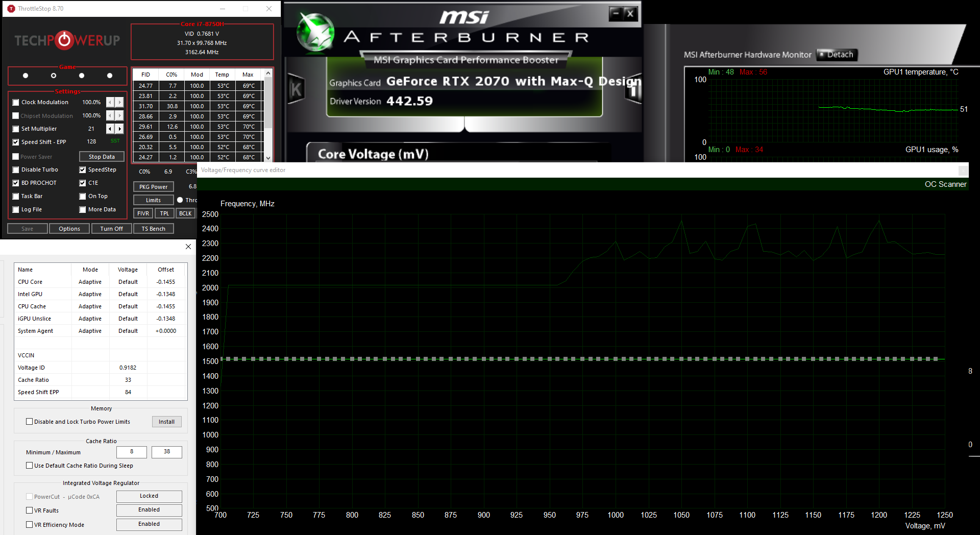Check Use Default Cache Ratio During Sleep
This screenshot has height=535, width=980.
[30, 466]
